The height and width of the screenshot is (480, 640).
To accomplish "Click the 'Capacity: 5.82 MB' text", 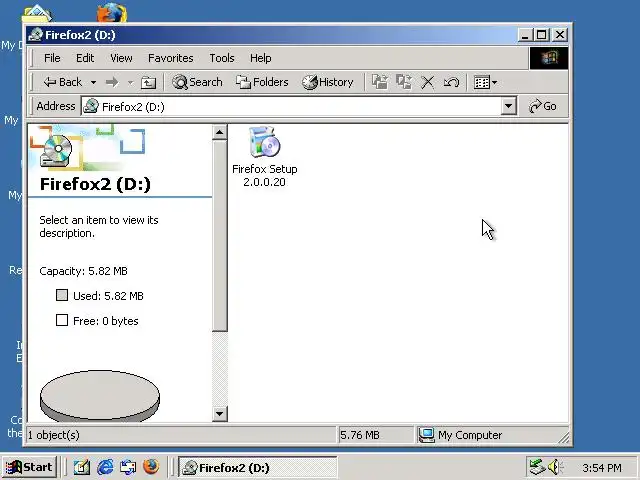I will click(x=83, y=271).
